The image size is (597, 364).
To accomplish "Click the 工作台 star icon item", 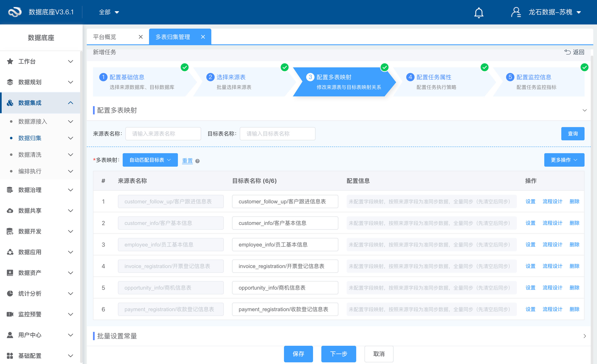I will click(10, 61).
